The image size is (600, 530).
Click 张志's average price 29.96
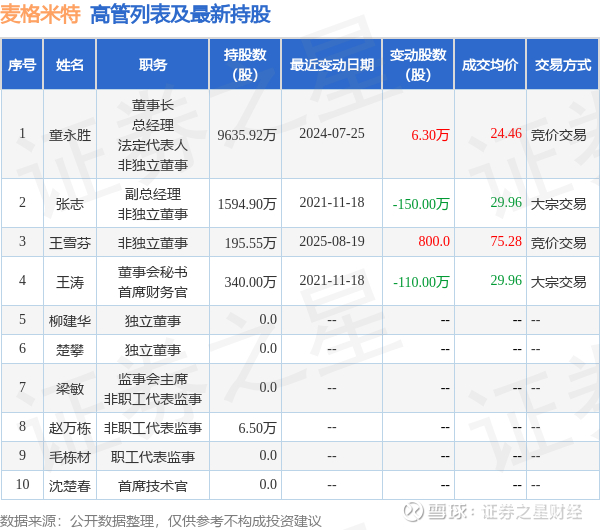[x=506, y=202]
